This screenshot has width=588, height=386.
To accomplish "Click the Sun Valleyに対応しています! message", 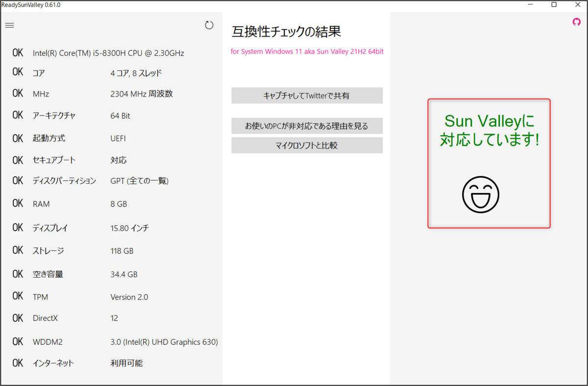I will 490,130.
